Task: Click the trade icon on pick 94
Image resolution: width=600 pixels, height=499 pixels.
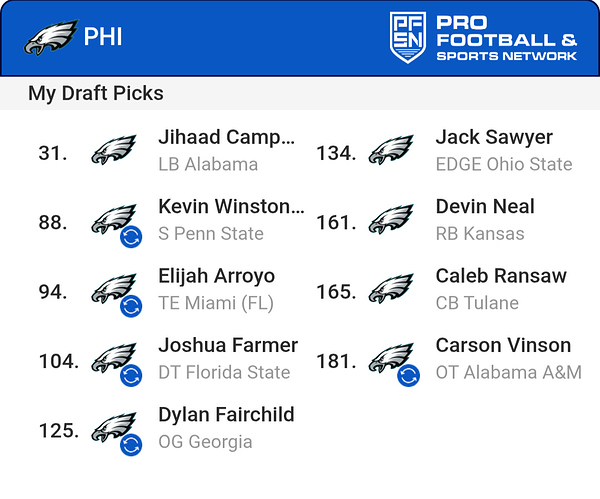Action: [131, 306]
